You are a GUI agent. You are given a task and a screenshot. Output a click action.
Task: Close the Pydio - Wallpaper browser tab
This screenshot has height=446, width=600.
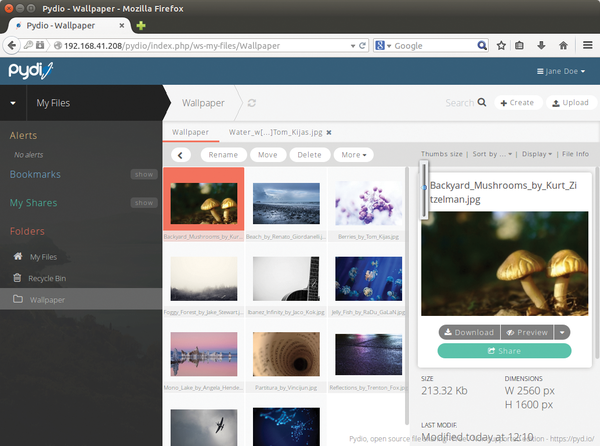(x=122, y=26)
